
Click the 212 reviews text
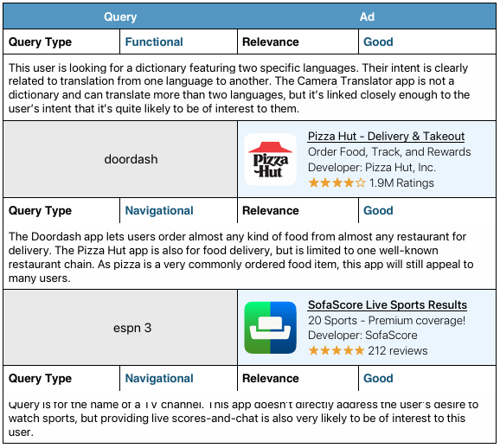pyautogui.click(x=398, y=351)
